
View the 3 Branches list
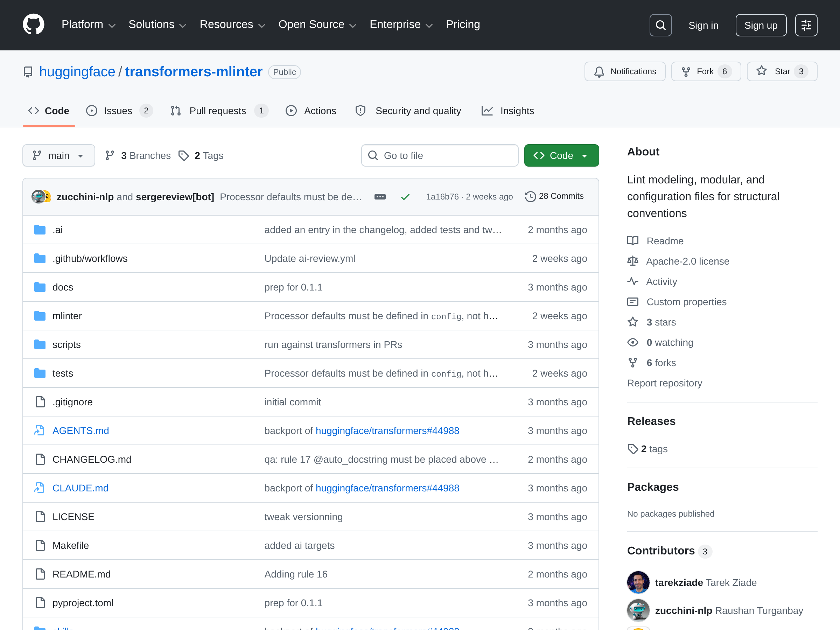pyautogui.click(x=138, y=155)
